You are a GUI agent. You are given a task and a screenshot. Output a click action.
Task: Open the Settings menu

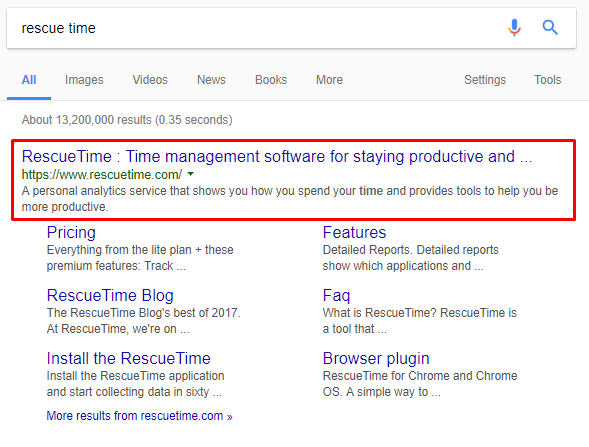coord(485,80)
